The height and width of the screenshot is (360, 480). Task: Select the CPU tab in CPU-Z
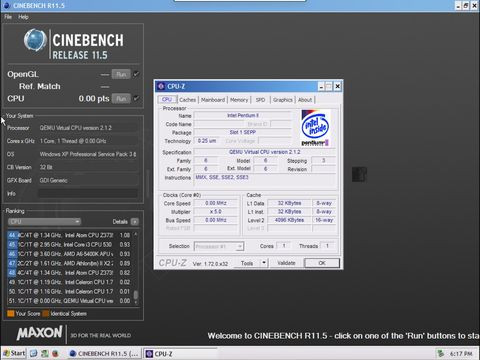[x=167, y=99]
